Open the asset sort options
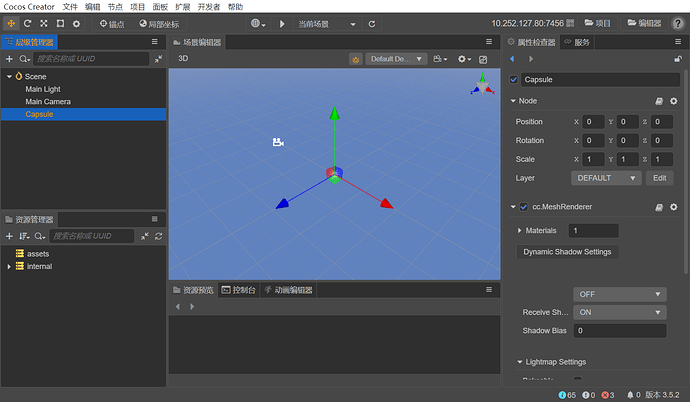Screen dimensions: 690x402 tap(24, 236)
